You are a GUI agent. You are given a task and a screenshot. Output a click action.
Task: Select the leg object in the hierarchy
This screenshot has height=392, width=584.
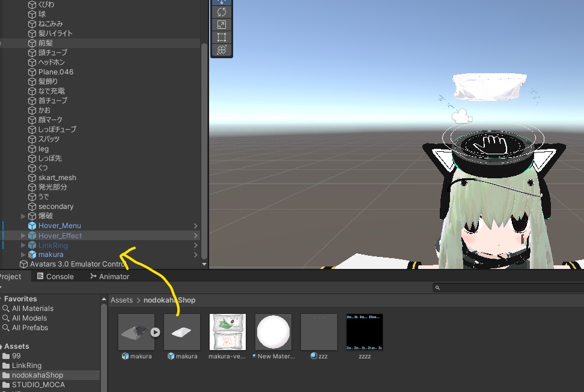click(x=44, y=149)
